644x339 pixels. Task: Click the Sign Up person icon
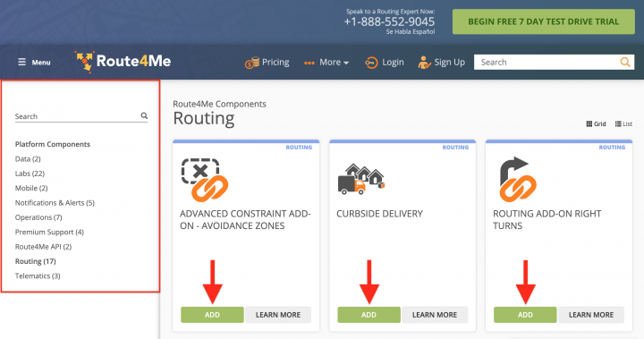point(424,63)
